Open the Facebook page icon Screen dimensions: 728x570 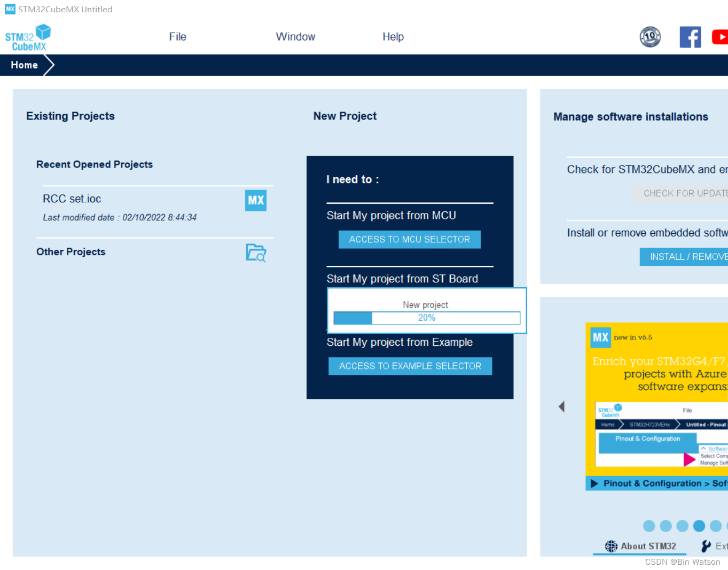690,37
